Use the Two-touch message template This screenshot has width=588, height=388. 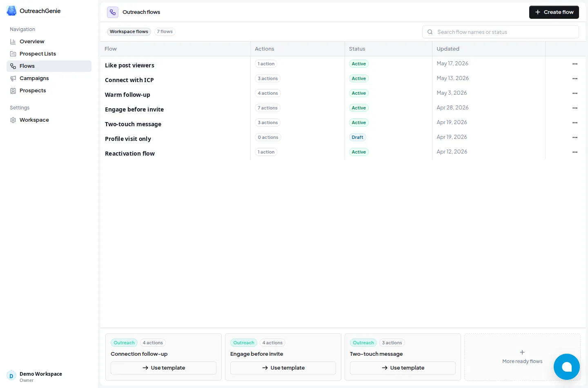click(403, 368)
